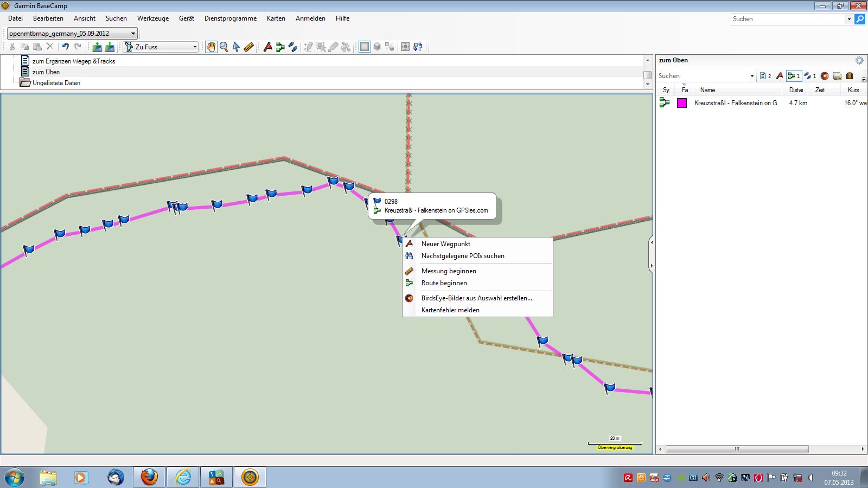This screenshot has height=488, width=868.
Task: Click Copy icon in toolbar
Action: click(x=25, y=47)
